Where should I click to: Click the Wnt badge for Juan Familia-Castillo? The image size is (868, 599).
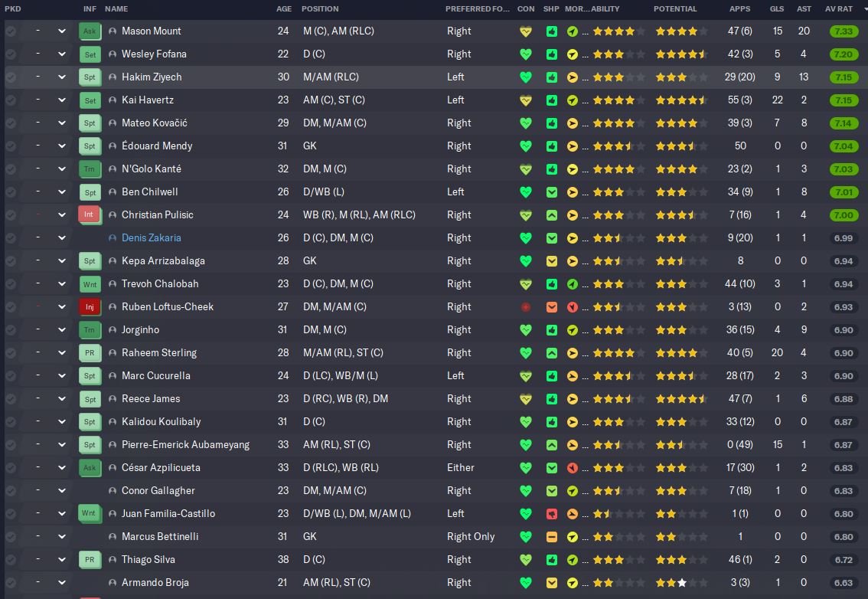click(x=89, y=513)
